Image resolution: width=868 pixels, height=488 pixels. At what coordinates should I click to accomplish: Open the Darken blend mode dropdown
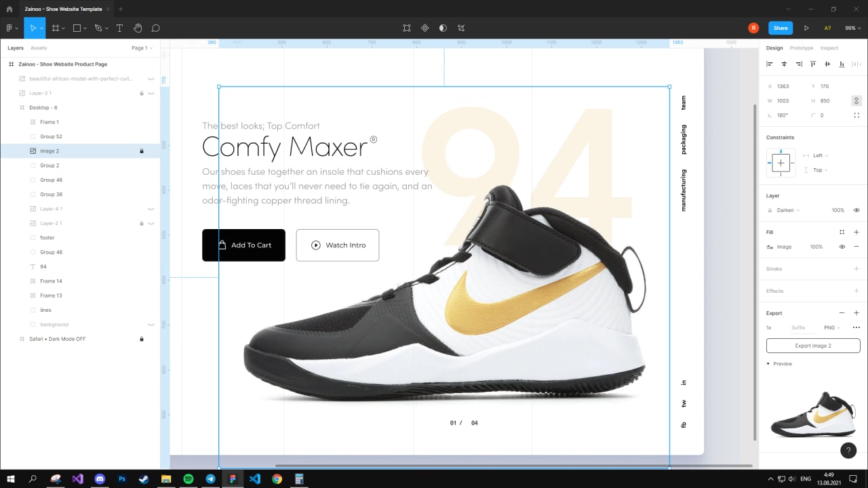(x=788, y=210)
